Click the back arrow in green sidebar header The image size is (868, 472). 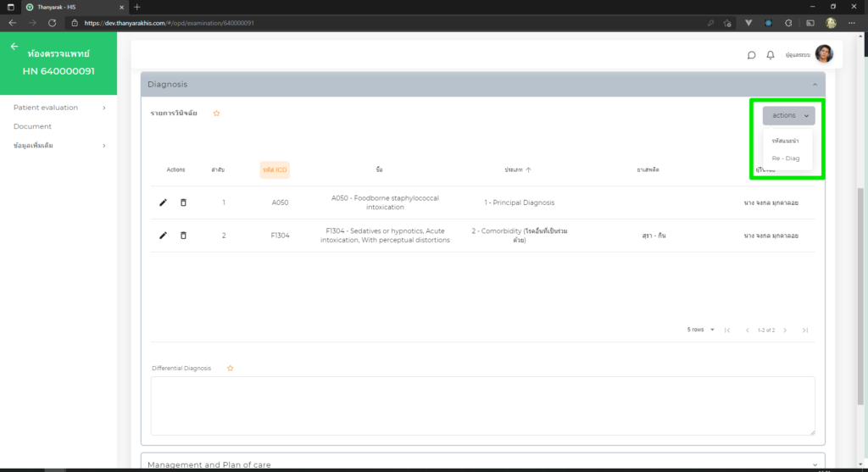click(14, 47)
